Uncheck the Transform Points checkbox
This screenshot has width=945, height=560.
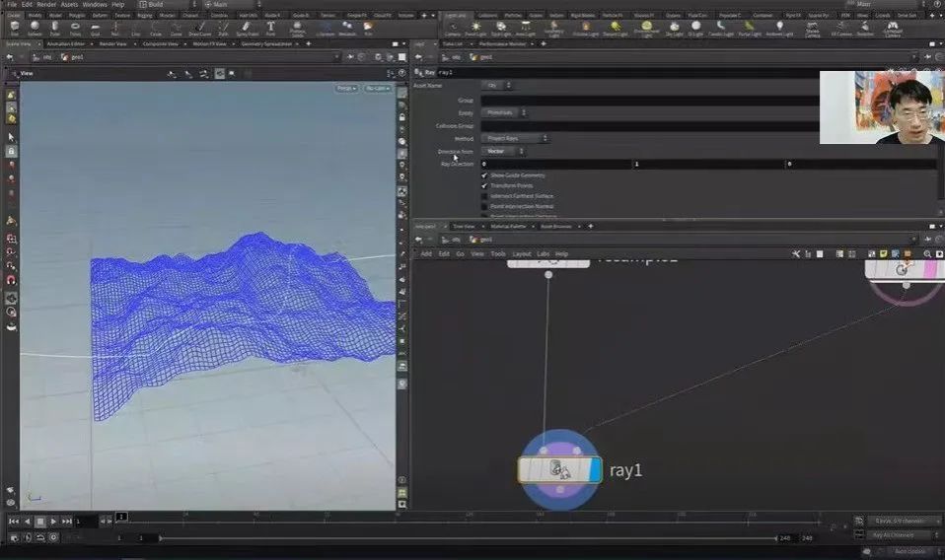click(x=484, y=185)
